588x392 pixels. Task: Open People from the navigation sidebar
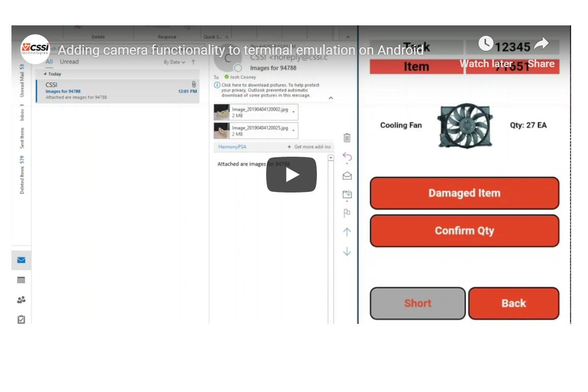point(21,300)
